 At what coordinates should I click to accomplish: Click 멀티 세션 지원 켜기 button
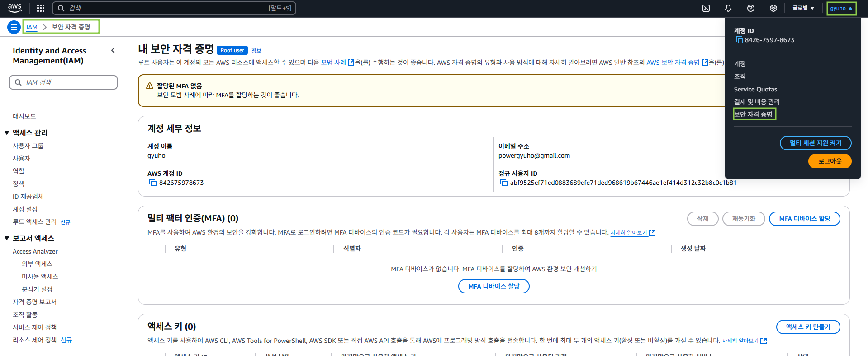pos(816,143)
